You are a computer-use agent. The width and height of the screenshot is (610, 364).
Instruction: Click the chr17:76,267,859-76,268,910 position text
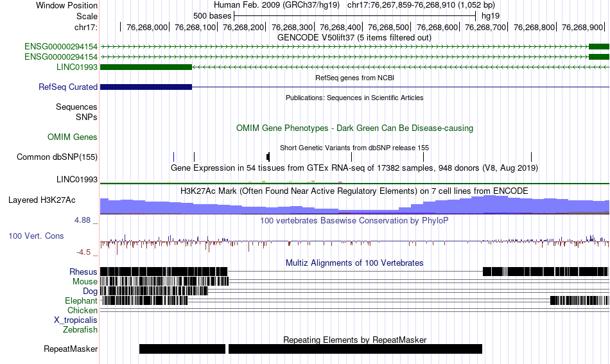coord(421,5)
